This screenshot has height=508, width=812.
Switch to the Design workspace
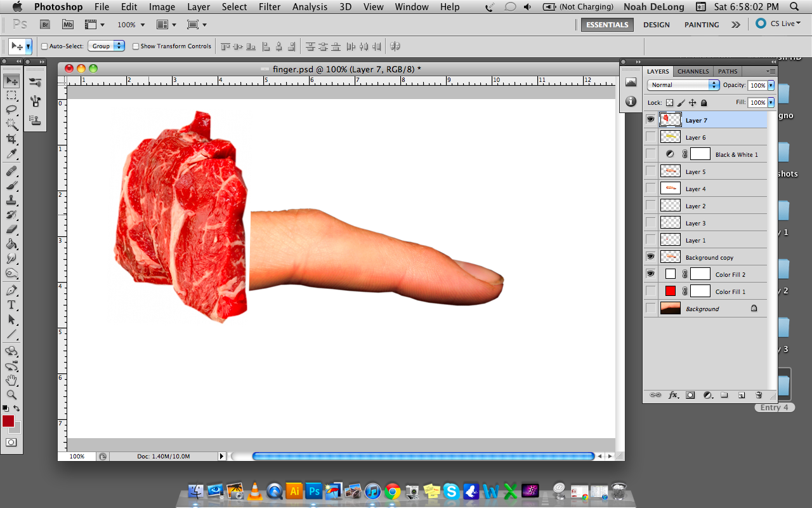pyautogui.click(x=656, y=25)
